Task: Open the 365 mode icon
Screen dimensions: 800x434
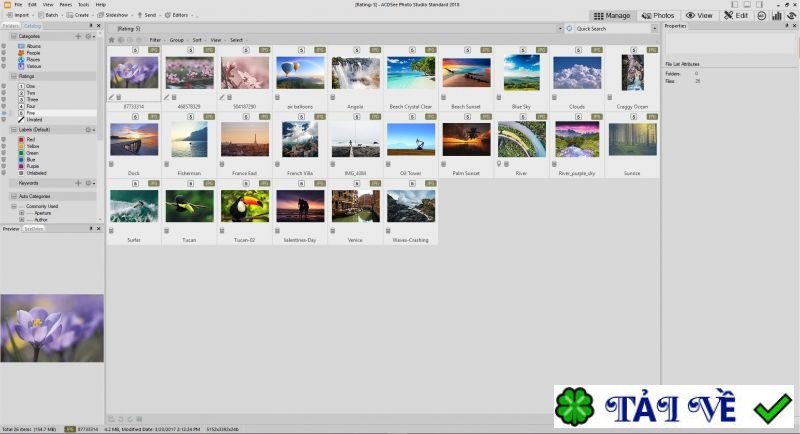Action: (x=761, y=16)
